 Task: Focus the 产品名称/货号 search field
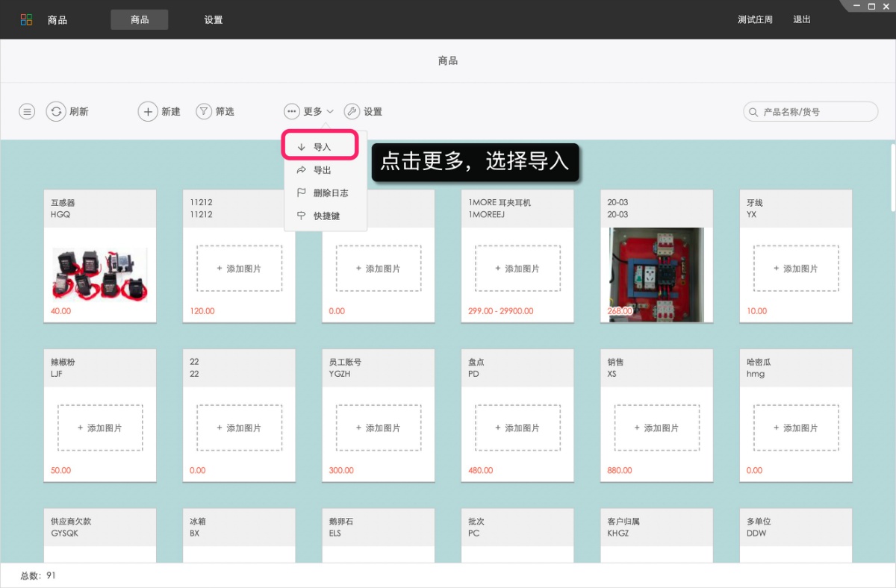click(811, 112)
